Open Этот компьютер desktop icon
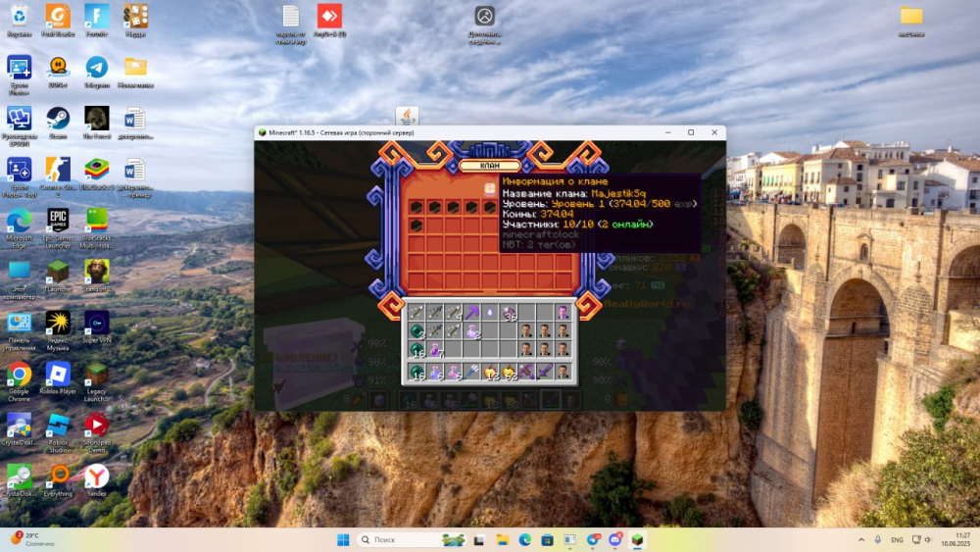The height and width of the screenshot is (552, 980). click(19, 280)
